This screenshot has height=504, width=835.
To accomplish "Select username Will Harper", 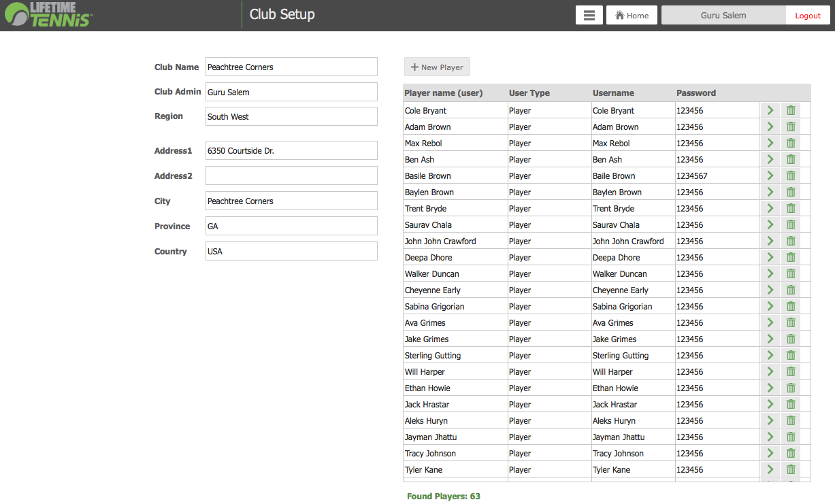I will point(612,371).
